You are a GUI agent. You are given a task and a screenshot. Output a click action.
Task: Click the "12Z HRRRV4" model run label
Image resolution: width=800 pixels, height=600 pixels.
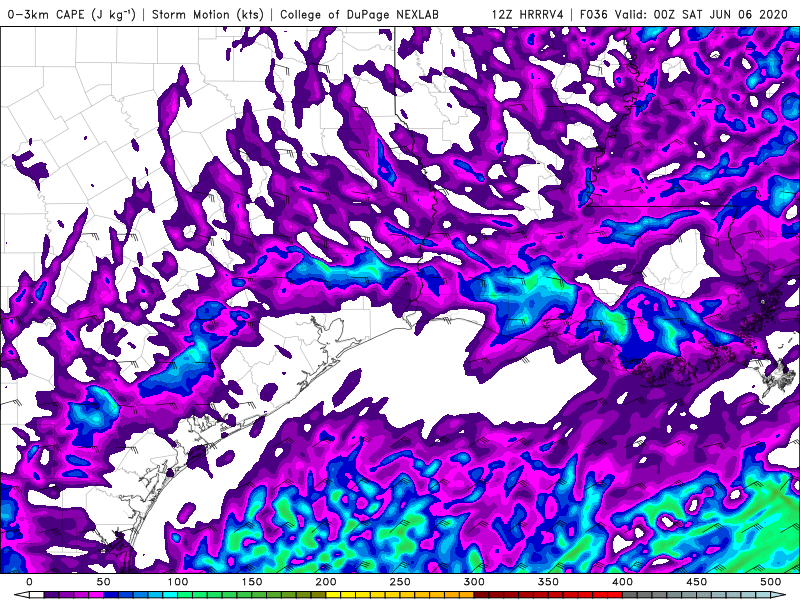pos(528,14)
